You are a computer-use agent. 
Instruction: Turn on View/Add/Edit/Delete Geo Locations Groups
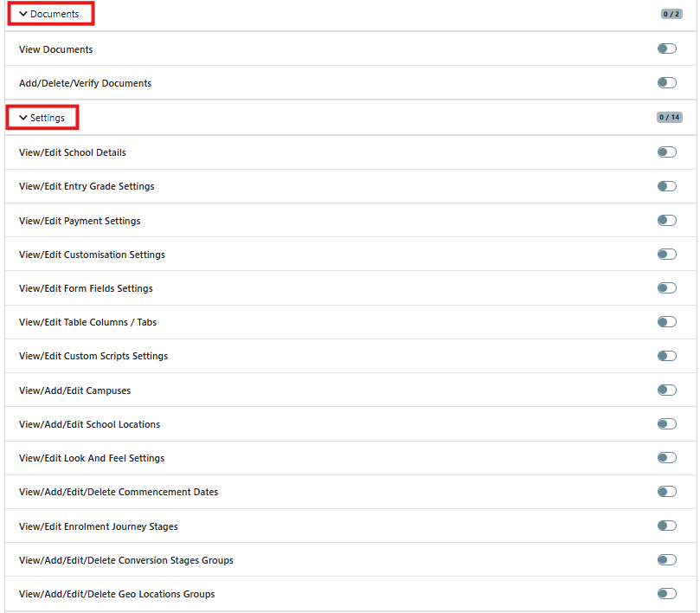click(666, 594)
